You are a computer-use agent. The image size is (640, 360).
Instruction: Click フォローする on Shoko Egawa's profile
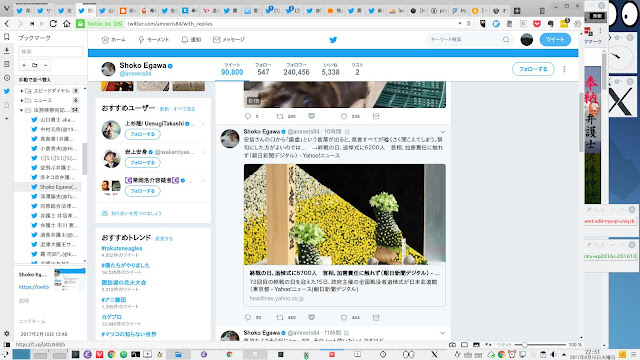tap(533, 69)
